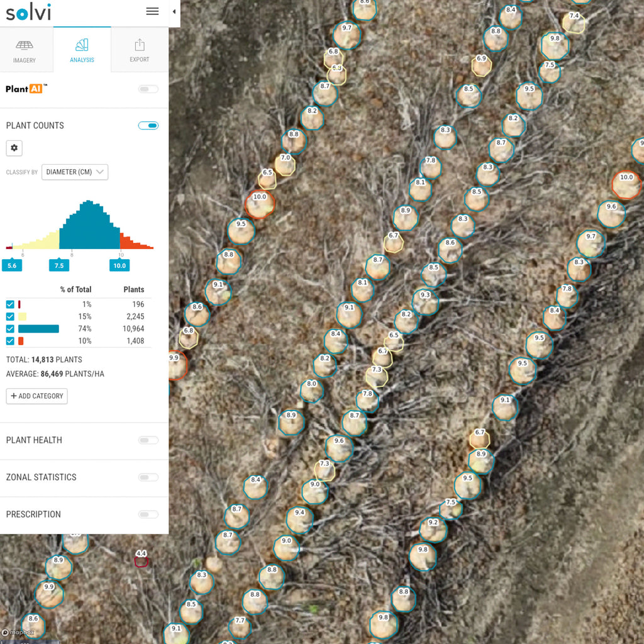644x644 pixels.
Task: Click the 1,408 plants value
Action: click(x=135, y=341)
